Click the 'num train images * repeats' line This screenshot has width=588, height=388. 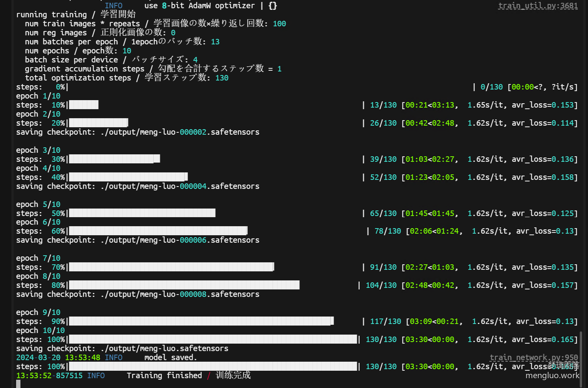coord(155,24)
